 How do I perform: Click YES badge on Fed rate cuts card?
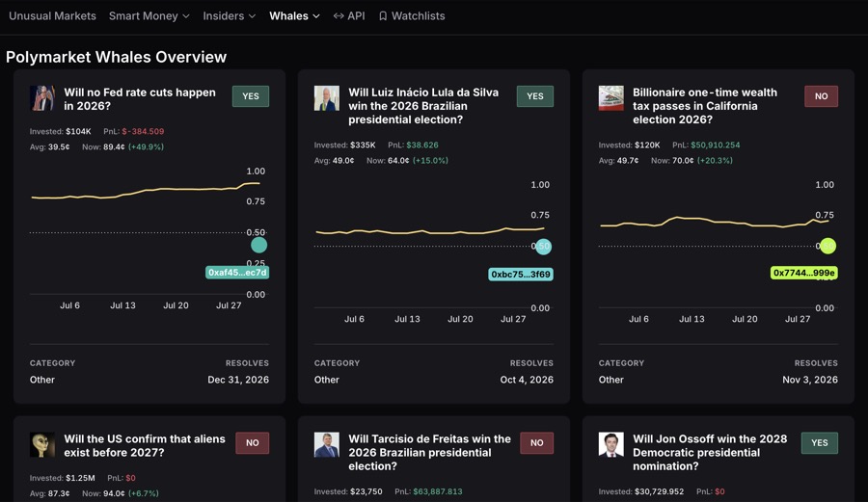pyautogui.click(x=251, y=96)
